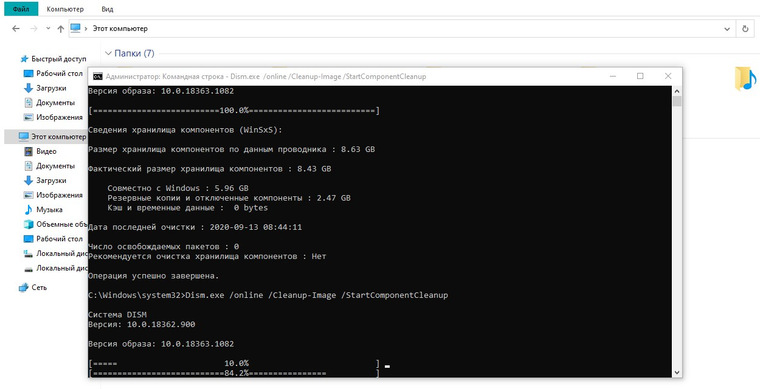Click the Совместно с Windows : 5.96 GB line
The width and height of the screenshot is (760, 389).
pyautogui.click(x=178, y=188)
